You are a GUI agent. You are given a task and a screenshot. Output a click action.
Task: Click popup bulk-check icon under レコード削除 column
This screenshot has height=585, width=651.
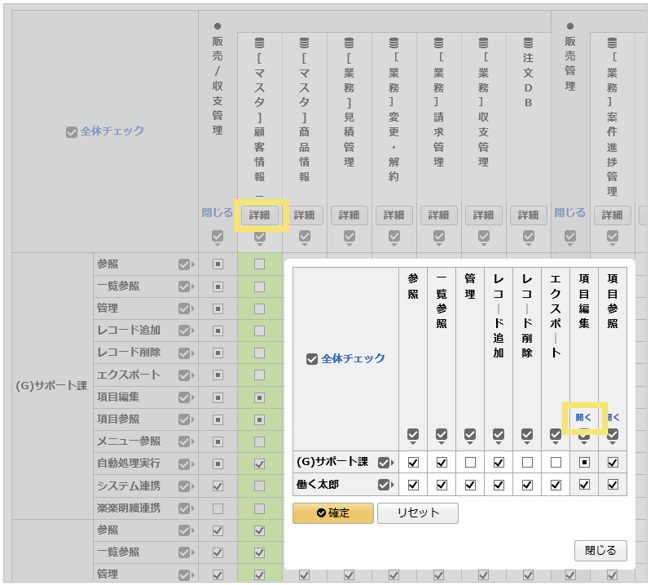[x=527, y=436]
